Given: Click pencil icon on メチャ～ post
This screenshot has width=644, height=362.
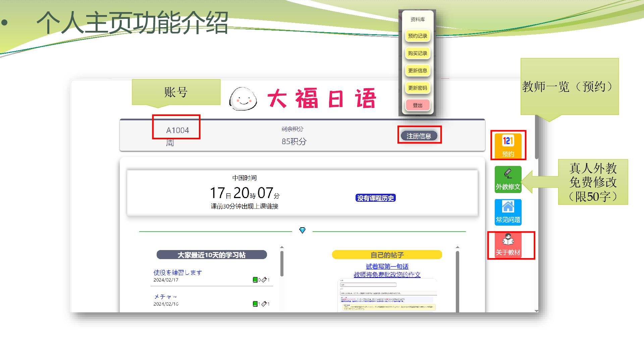Looking at the screenshot, I should click(264, 304).
